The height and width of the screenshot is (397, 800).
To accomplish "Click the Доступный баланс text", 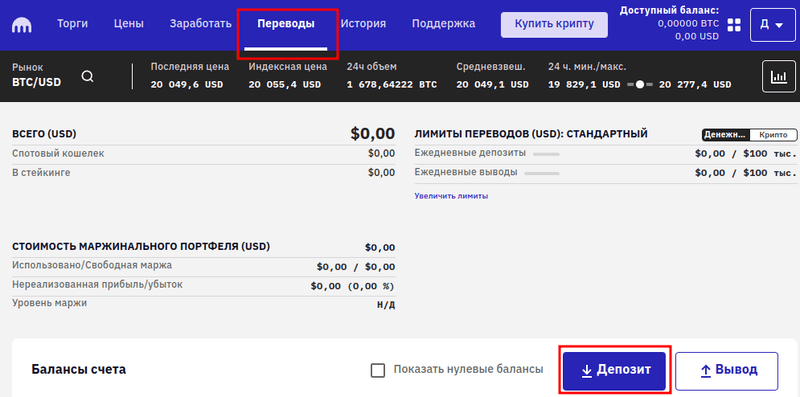I will point(669,10).
